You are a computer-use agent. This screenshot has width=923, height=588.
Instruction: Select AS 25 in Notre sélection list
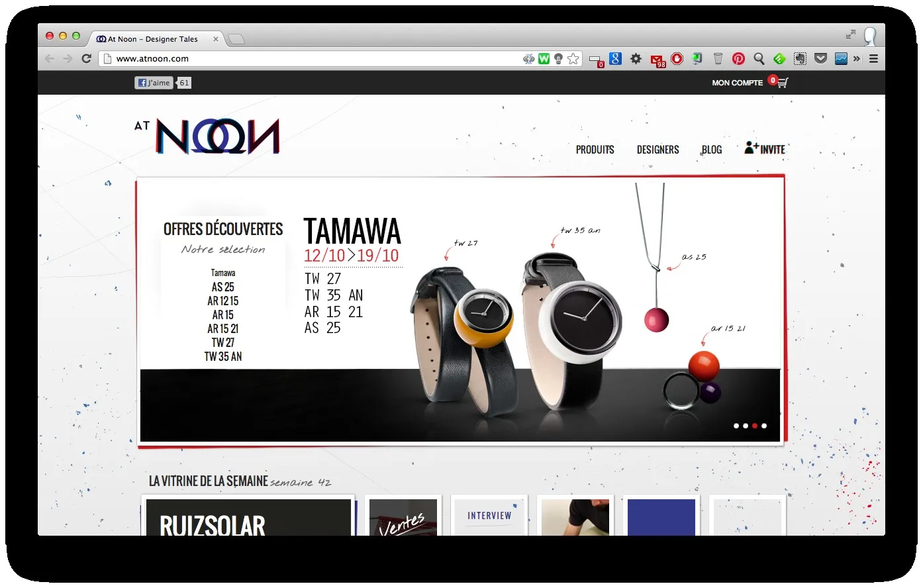(x=223, y=287)
